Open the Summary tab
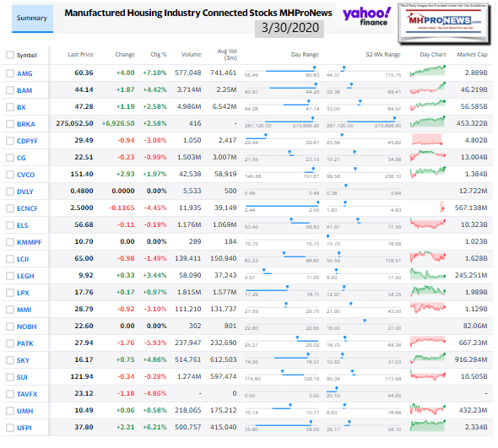The height and width of the screenshot is (448, 498). tap(32, 19)
